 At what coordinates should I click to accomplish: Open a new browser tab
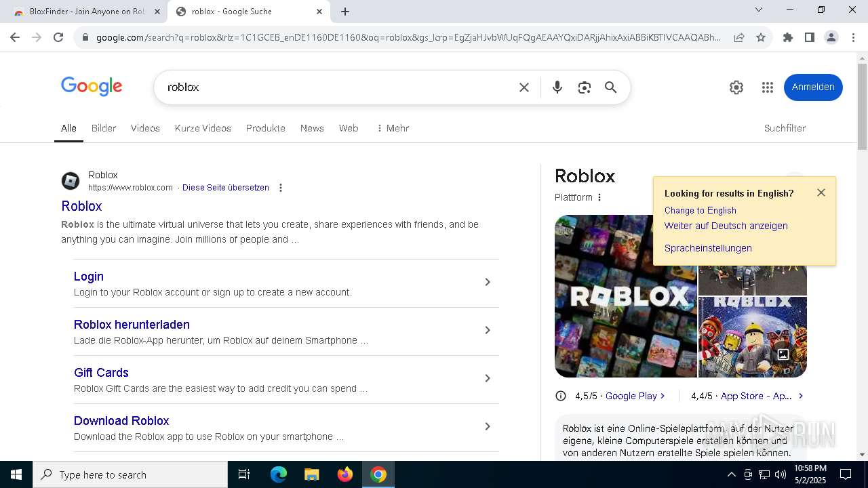point(345,12)
